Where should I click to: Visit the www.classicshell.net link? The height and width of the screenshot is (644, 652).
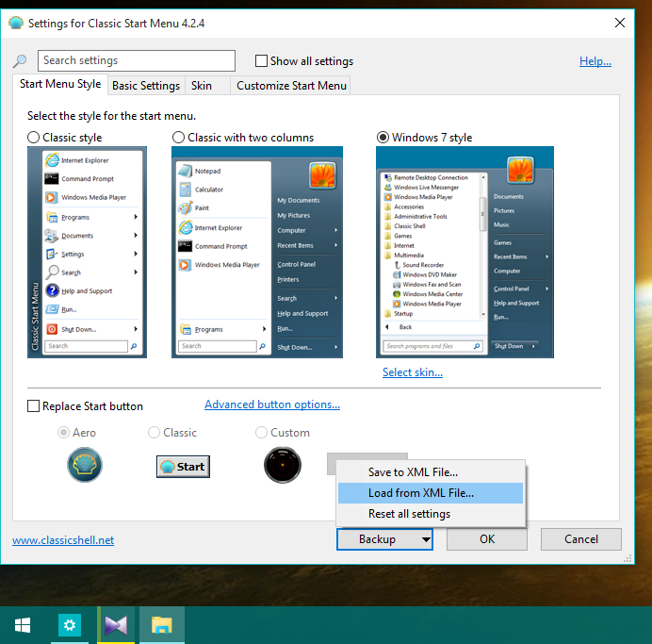63,540
